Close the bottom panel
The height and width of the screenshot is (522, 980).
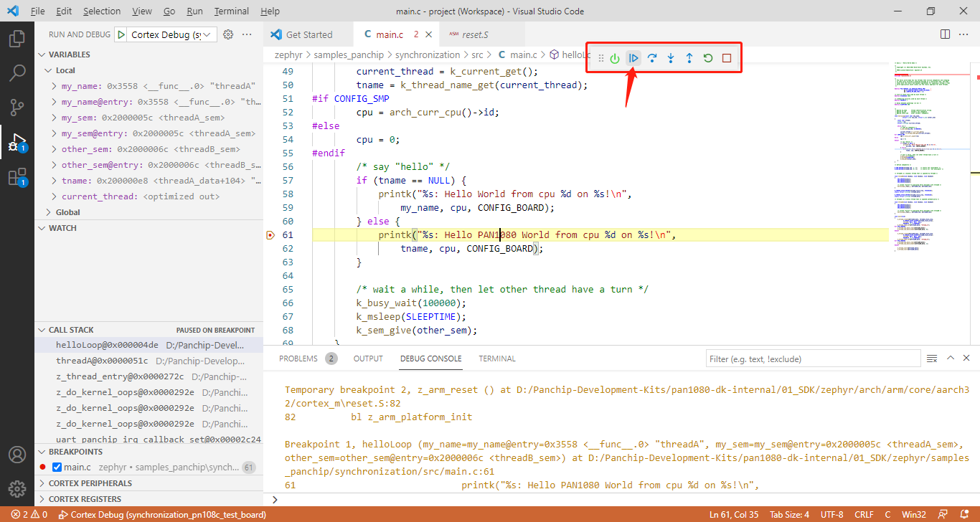tap(968, 359)
